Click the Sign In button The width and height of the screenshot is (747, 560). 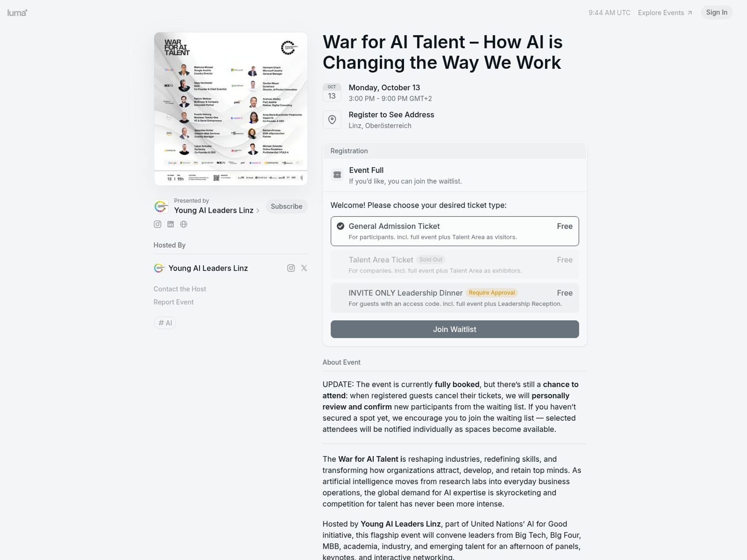[x=716, y=12]
